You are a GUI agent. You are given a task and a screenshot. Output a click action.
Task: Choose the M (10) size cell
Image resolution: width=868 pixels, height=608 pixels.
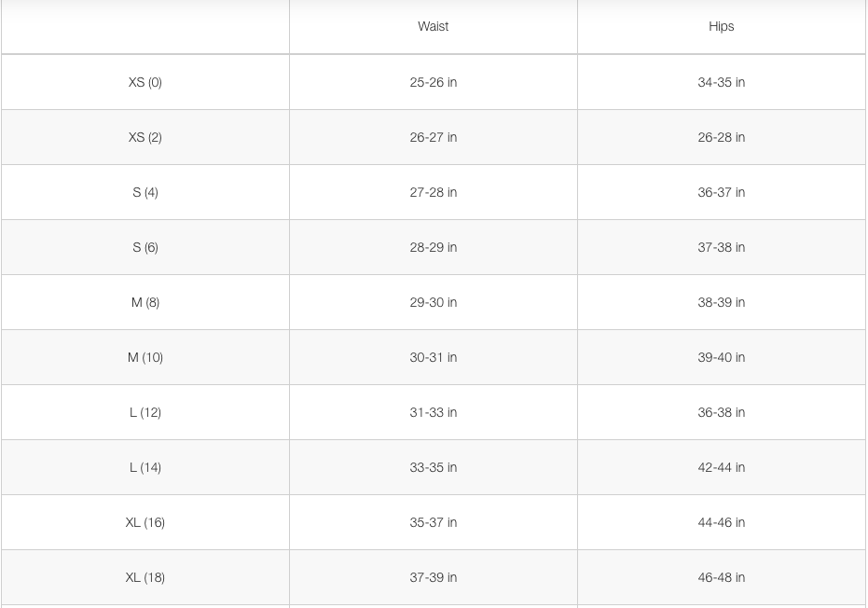tap(145, 357)
